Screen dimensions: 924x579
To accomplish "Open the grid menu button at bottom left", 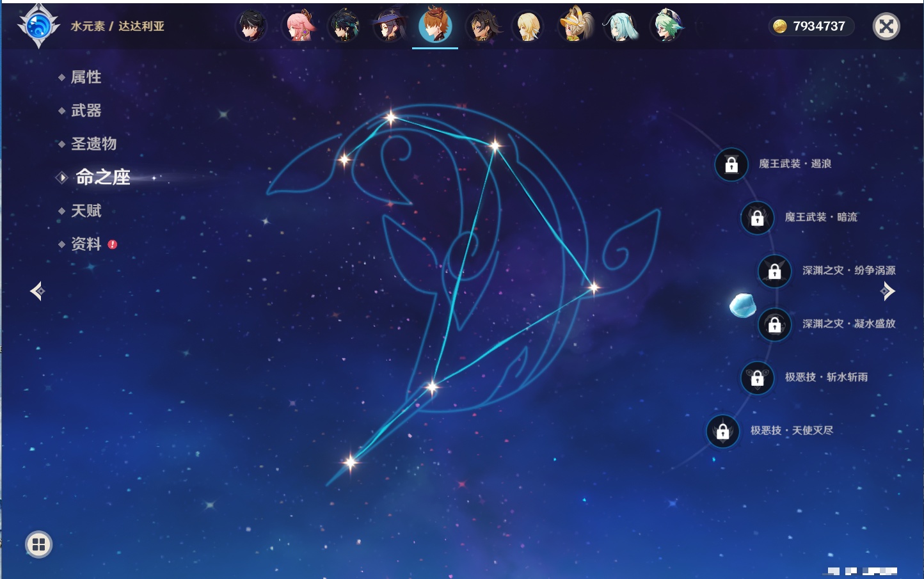I will [38, 544].
